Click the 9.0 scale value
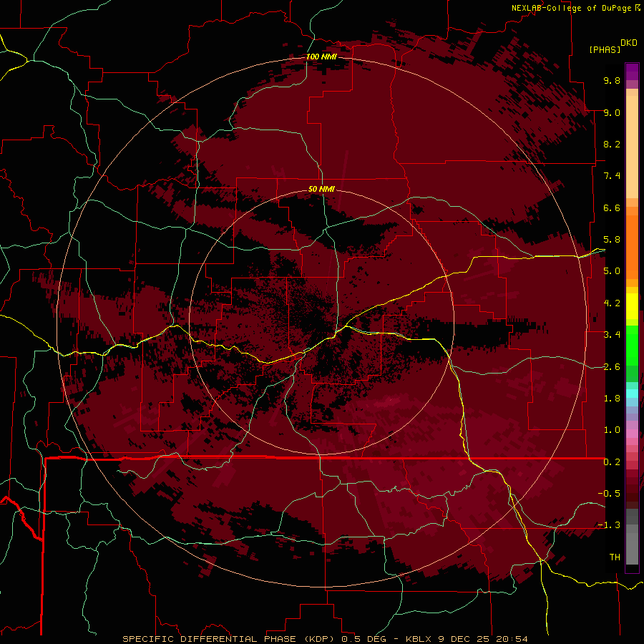 [612, 112]
